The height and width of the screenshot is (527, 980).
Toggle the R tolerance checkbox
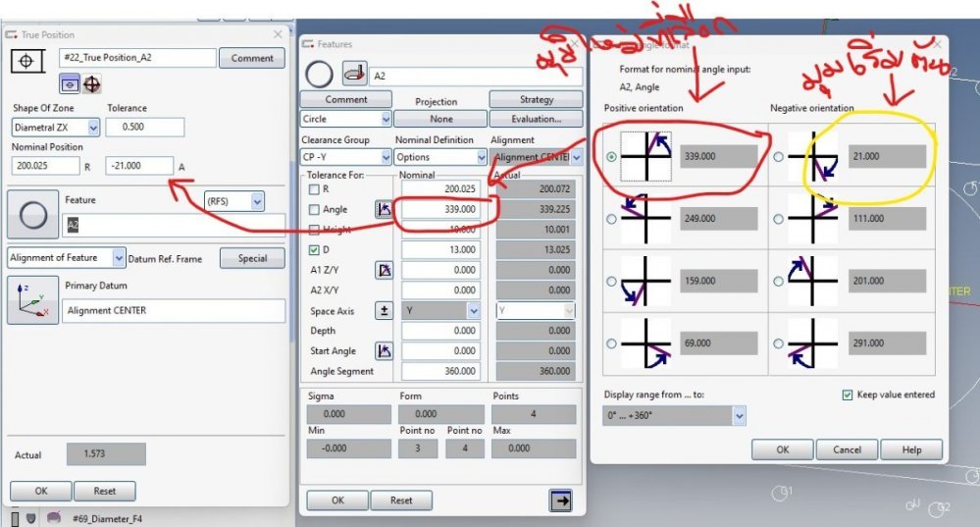(x=314, y=188)
